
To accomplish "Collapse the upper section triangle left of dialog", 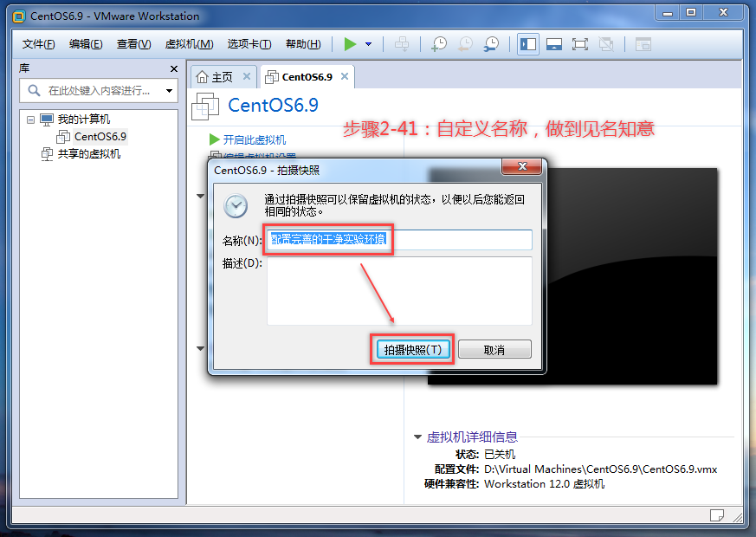I will point(201,197).
